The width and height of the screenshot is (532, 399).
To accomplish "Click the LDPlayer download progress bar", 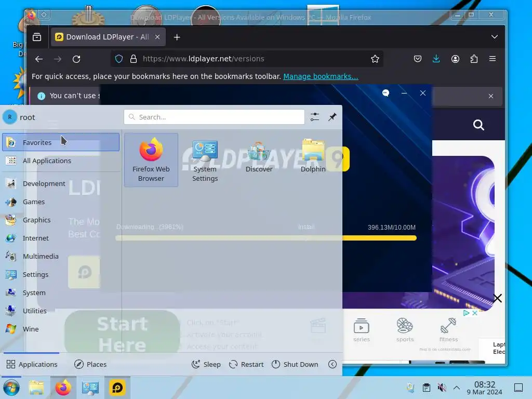I will pyautogui.click(x=265, y=238).
